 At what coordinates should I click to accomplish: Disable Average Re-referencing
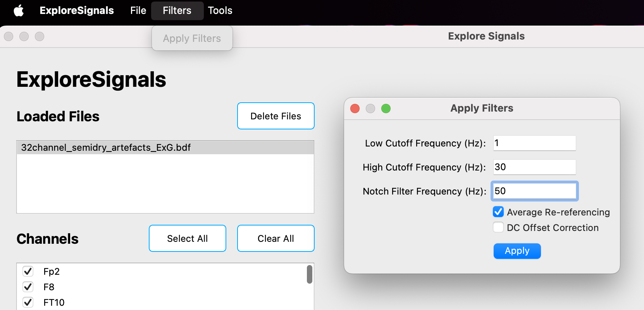pos(498,212)
